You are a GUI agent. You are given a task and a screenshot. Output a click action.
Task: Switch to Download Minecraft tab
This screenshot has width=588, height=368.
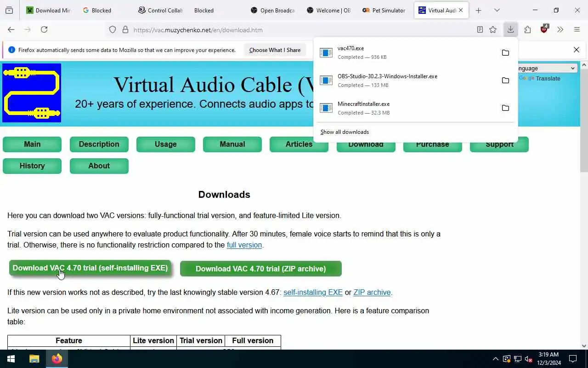click(x=49, y=10)
